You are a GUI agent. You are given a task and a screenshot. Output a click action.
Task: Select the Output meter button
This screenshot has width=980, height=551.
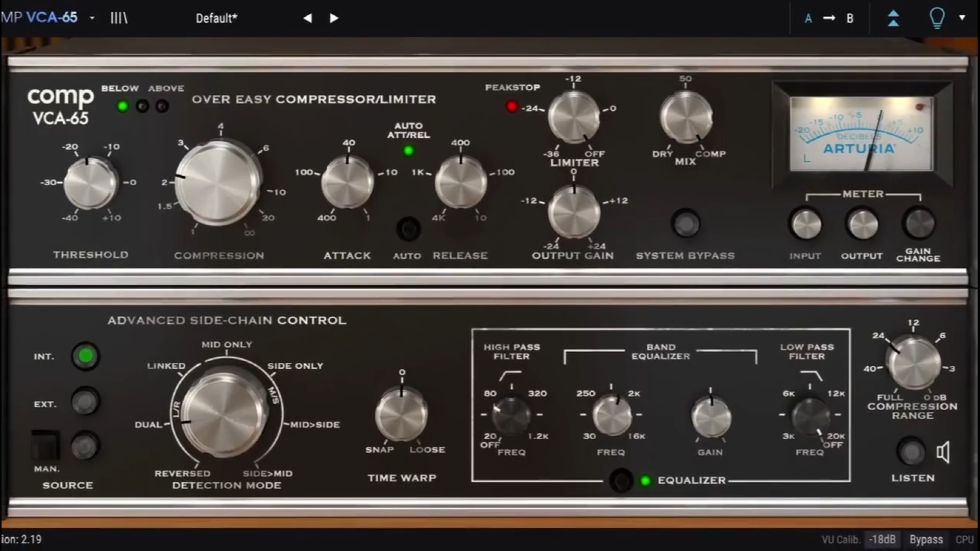(x=862, y=223)
